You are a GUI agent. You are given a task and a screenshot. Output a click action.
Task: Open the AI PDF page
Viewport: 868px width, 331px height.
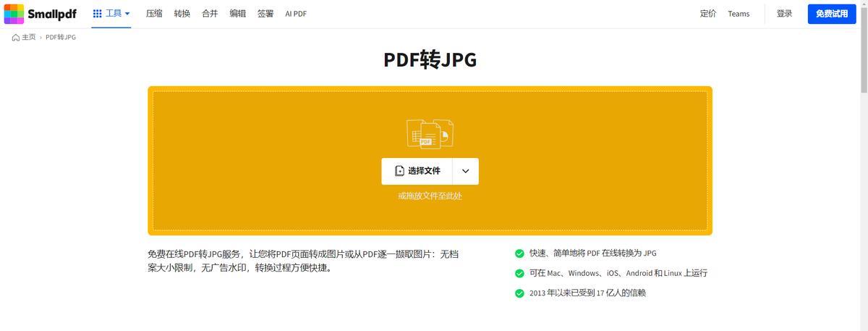coord(296,14)
